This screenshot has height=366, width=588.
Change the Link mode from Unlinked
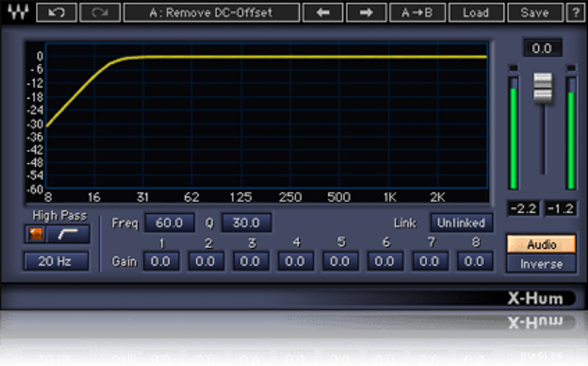click(x=461, y=223)
